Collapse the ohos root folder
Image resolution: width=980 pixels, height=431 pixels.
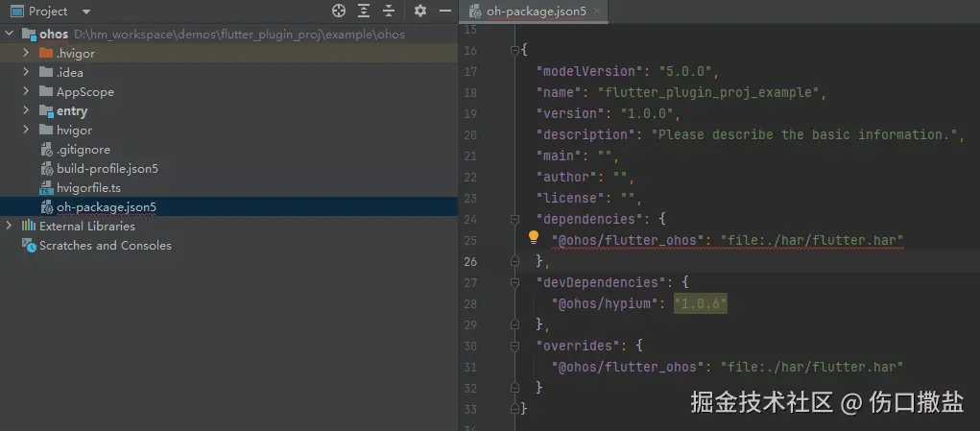[x=9, y=34]
